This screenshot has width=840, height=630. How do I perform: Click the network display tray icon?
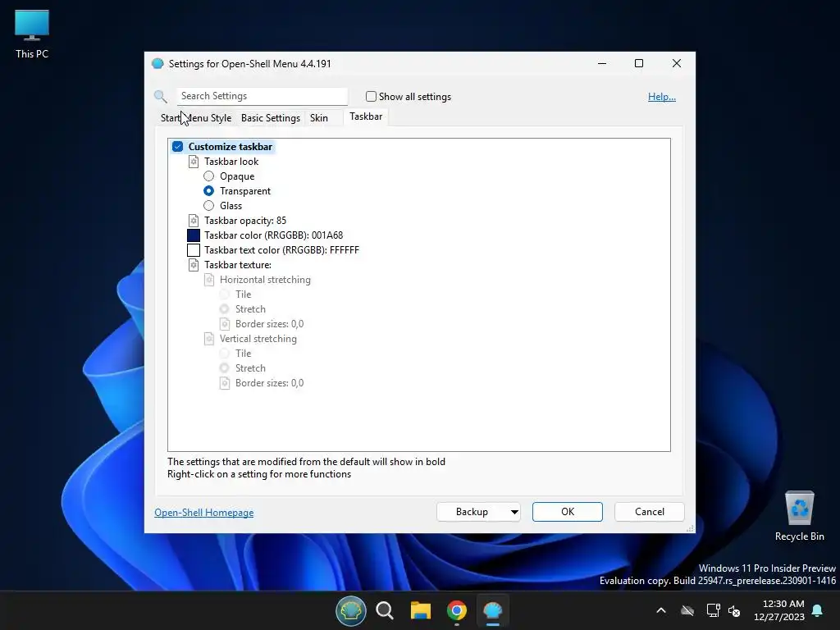pos(713,610)
